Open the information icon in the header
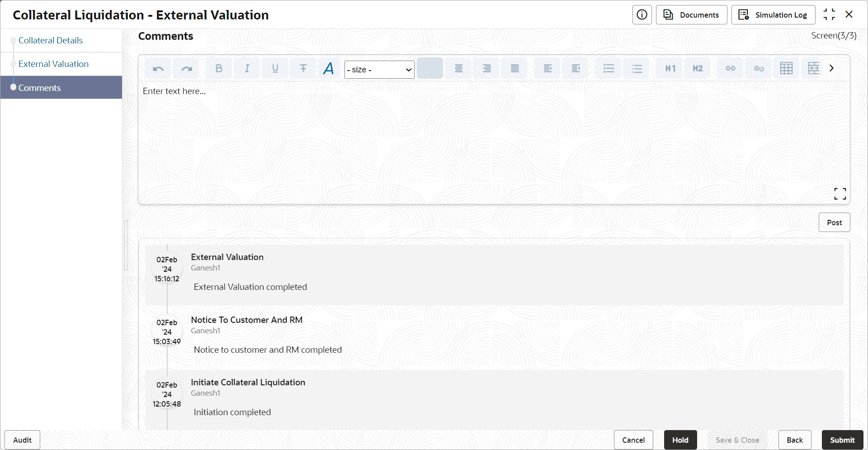 coord(642,15)
